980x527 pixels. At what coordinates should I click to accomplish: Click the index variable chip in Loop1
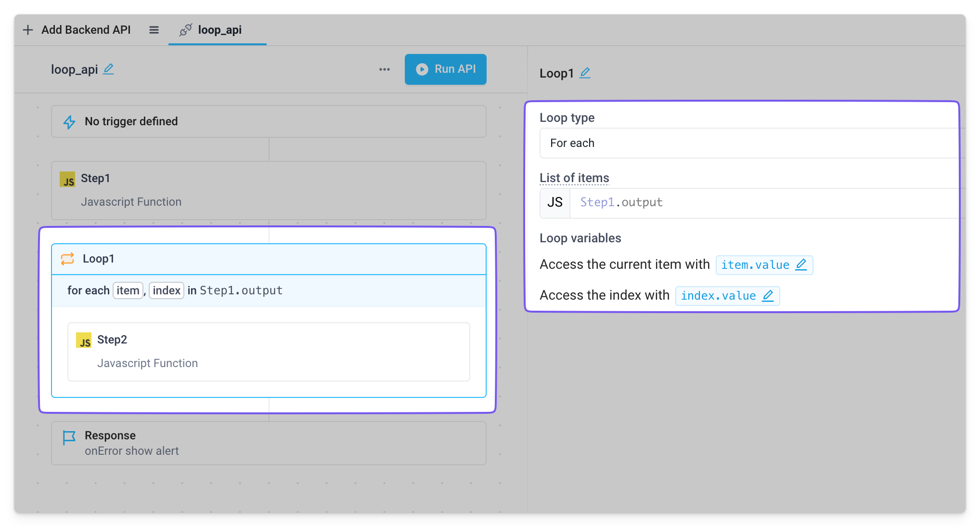(x=166, y=290)
